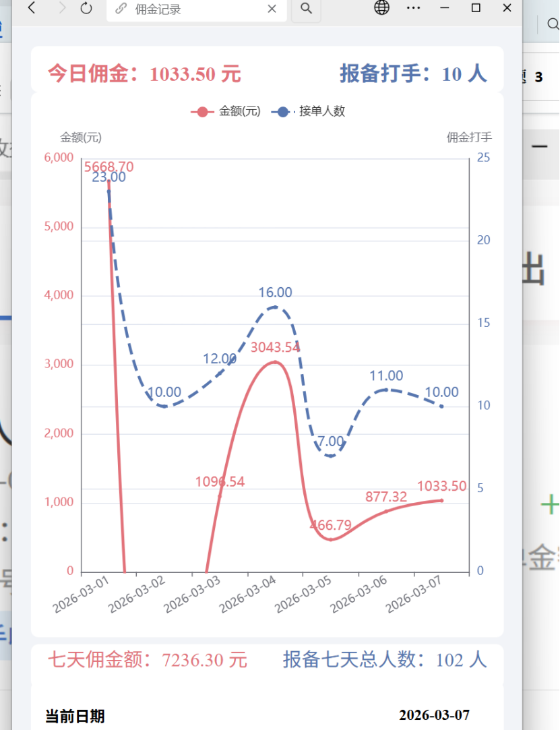Screen dimensions: 560x730
Task: Maximize the commission record window
Action: click(476, 8)
